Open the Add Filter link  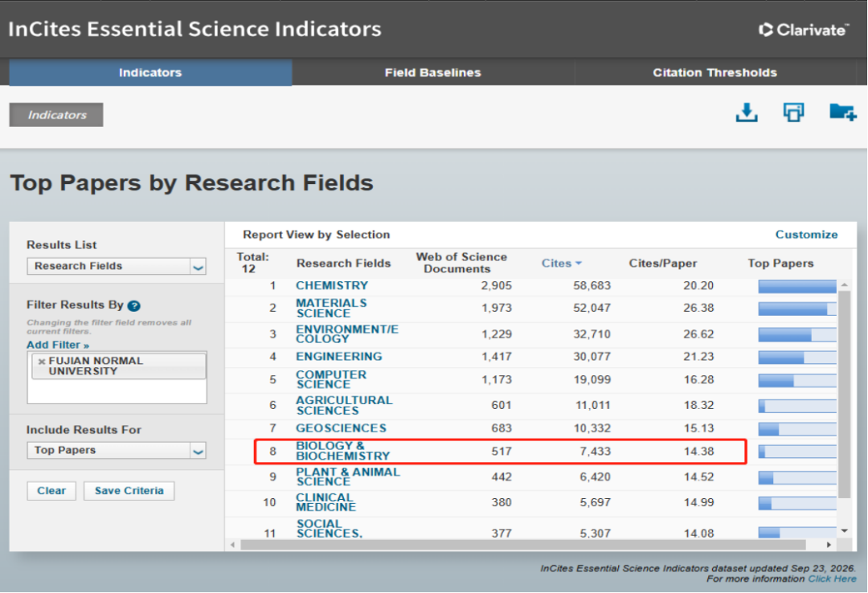point(58,345)
